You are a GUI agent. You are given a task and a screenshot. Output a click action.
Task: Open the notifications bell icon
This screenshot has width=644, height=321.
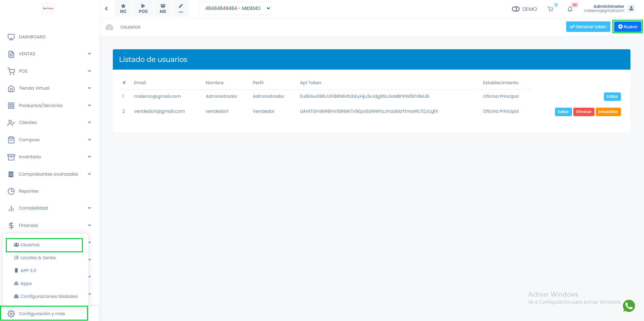click(x=570, y=9)
